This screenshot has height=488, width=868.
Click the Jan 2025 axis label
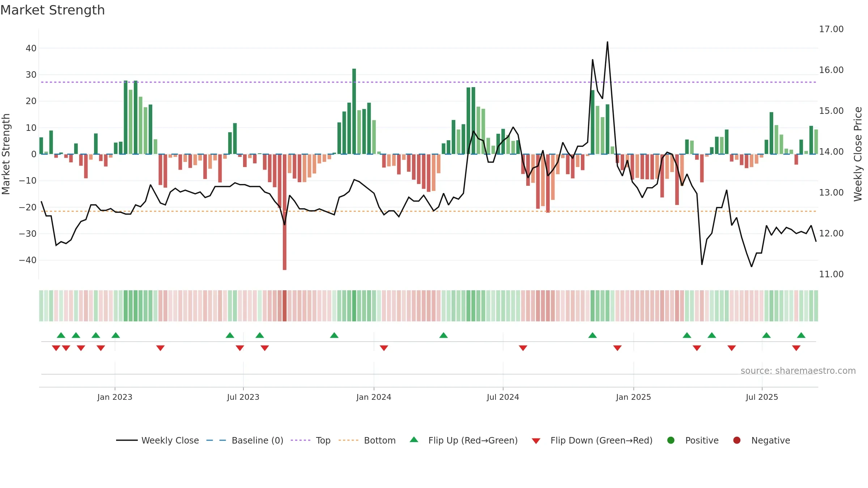tap(633, 397)
